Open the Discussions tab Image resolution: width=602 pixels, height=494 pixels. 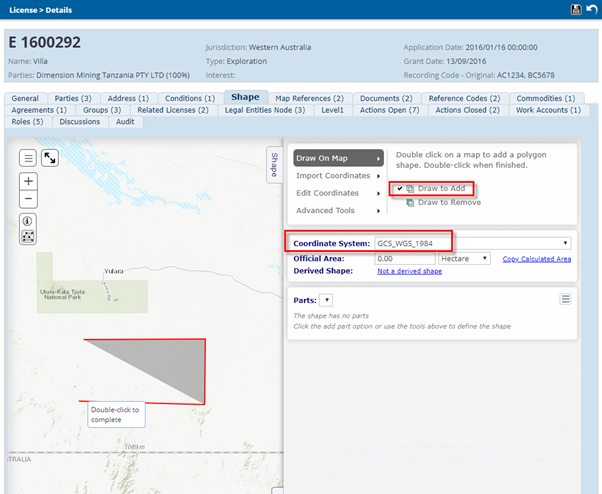79,122
